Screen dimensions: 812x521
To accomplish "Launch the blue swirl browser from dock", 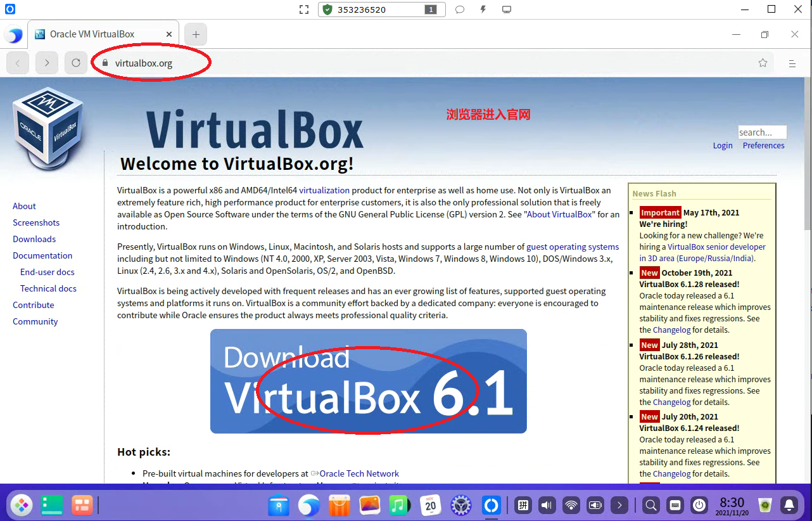I will tap(309, 505).
